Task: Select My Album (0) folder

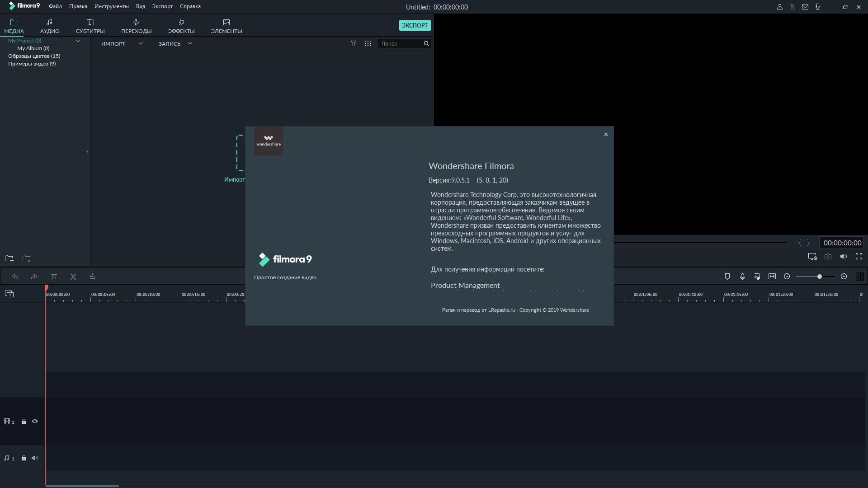Action: pyautogui.click(x=33, y=48)
